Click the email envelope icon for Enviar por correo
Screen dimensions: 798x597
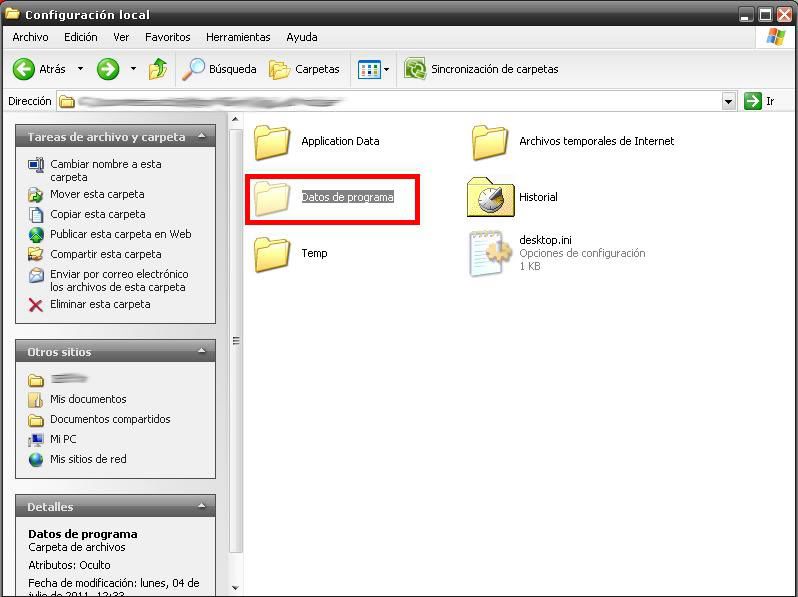tap(36, 275)
